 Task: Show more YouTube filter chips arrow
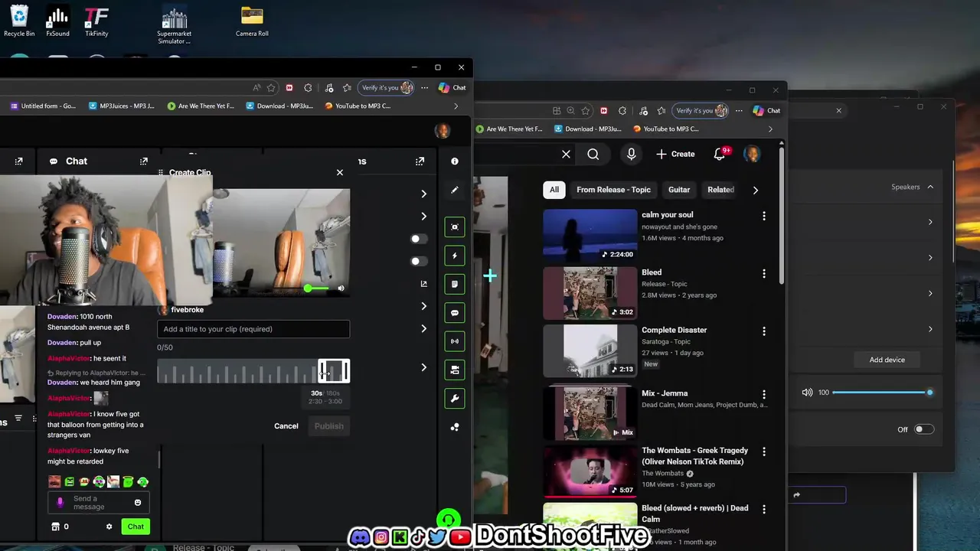point(756,190)
